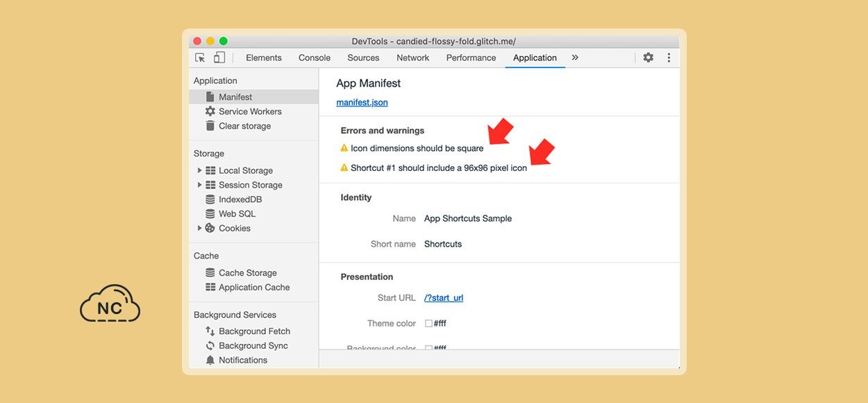Switch to the Network tab
868x403 pixels.
coord(412,58)
